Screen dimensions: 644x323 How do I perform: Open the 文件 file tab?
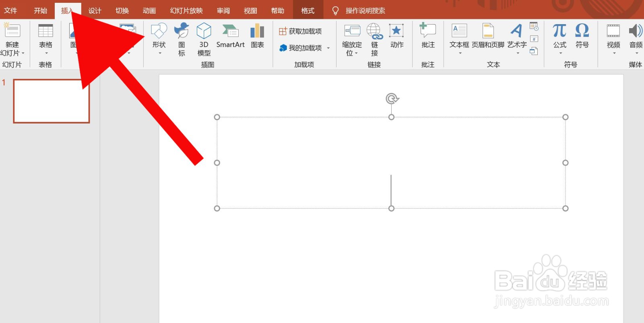[x=10, y=11]
